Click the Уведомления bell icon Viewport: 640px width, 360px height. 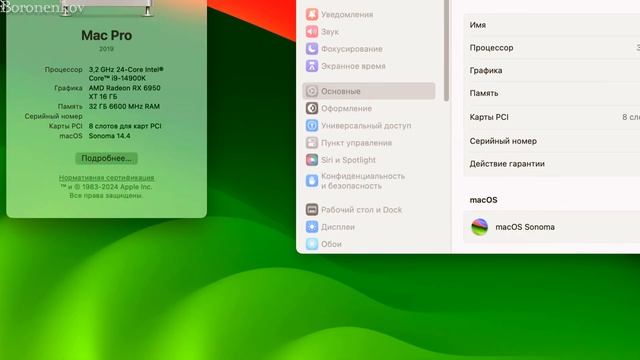(312, 14)
